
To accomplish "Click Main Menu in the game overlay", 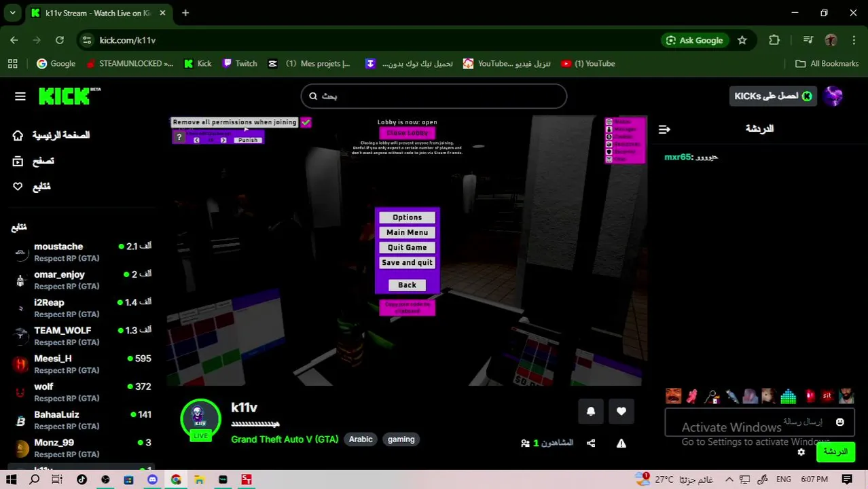I will (x=407, y=232).
